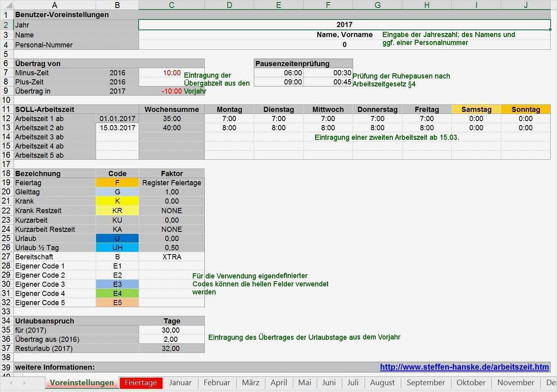557x392 pixels.
Task: Select the September sheet tab
Action: click(426, 382)
